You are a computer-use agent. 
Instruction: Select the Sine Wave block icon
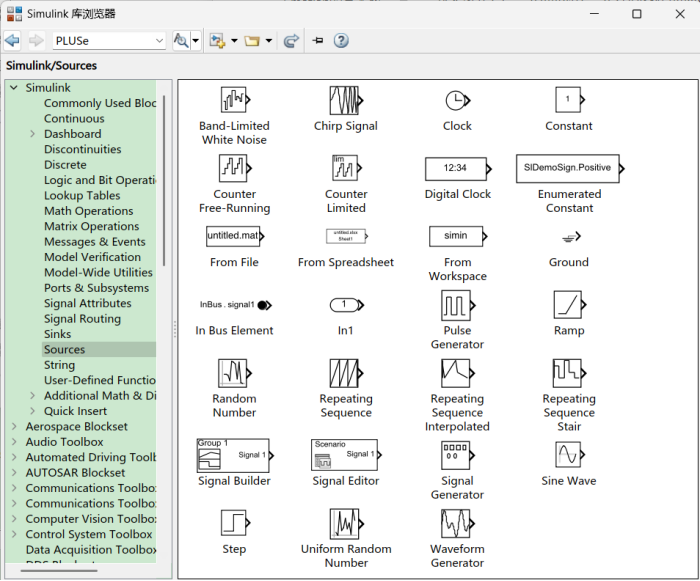tap(570, 455)
